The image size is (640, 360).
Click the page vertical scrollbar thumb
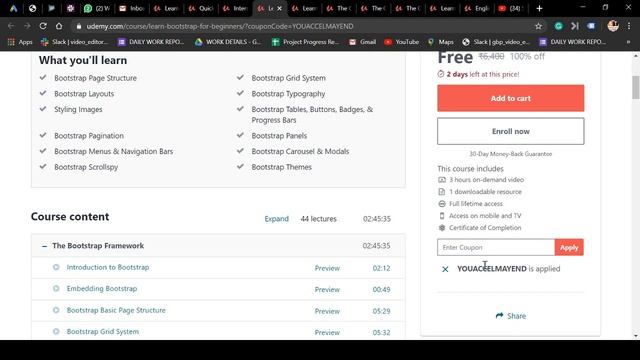636,87
